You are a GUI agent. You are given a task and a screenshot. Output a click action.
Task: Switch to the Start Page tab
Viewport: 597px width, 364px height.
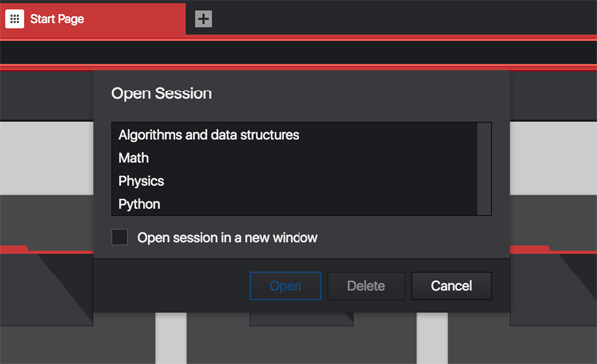[x=93, y=19]
